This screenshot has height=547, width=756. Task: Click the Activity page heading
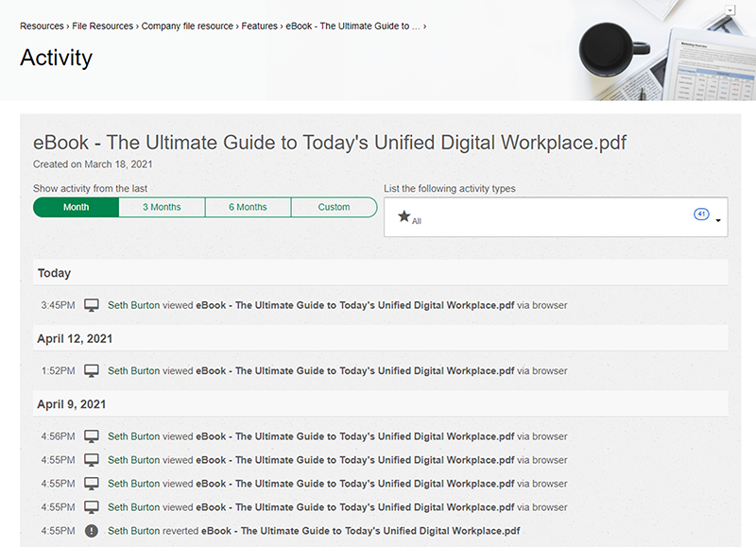coord(56,58)
